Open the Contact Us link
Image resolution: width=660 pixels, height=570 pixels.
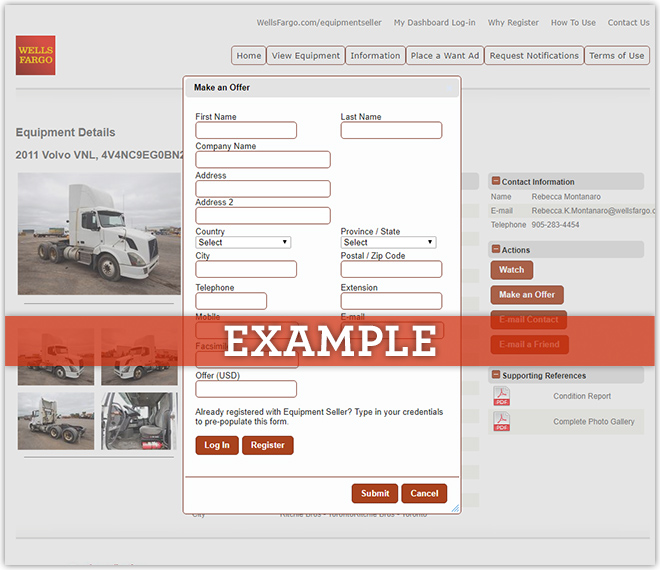[628, 23]
